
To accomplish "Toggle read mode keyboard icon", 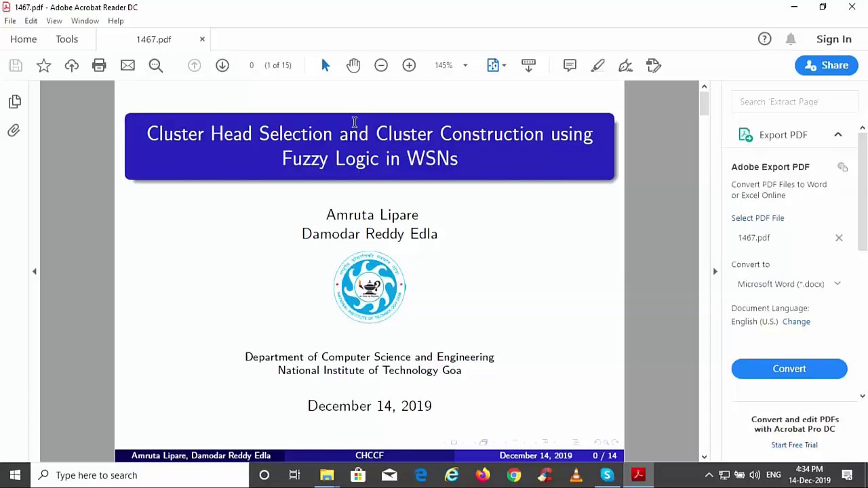I will pyautogui.click(x=528, y=65).
